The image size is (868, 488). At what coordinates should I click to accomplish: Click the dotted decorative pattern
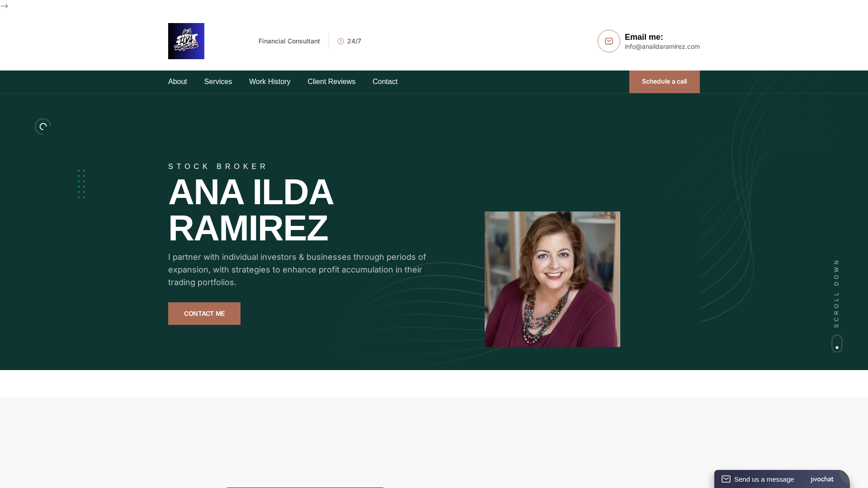click(81, 184)
